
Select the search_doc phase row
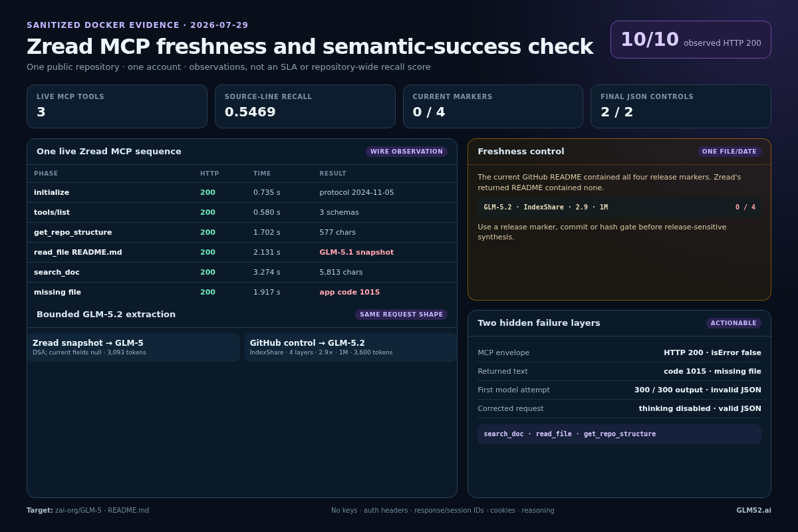(242, 273)
